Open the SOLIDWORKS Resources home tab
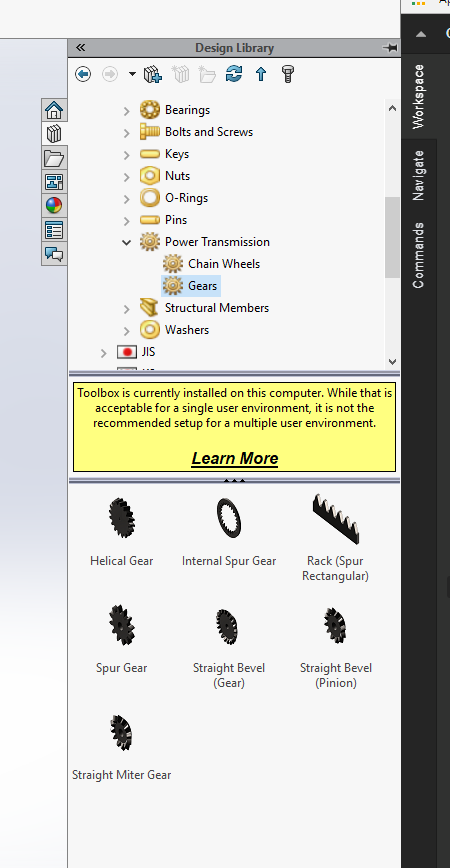Image resolution: width=450 pixels, height=868 pixels. click(x=54, y=110)
